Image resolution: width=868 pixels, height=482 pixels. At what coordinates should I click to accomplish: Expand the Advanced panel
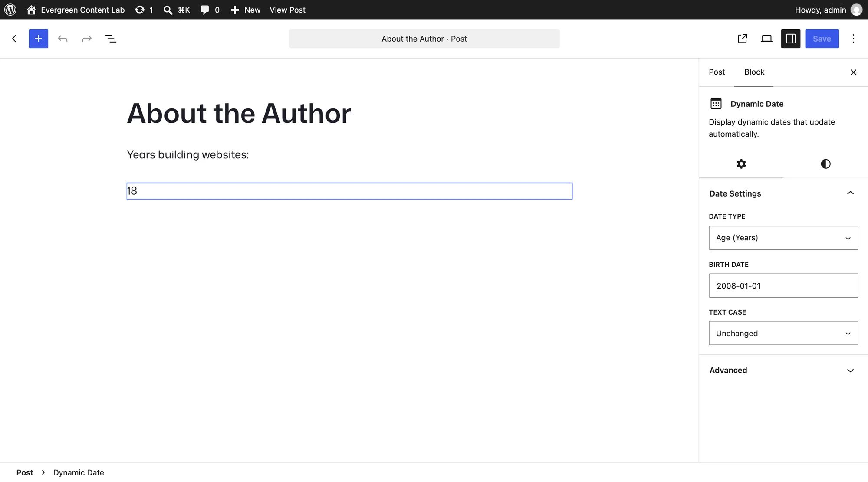point(783,370)
